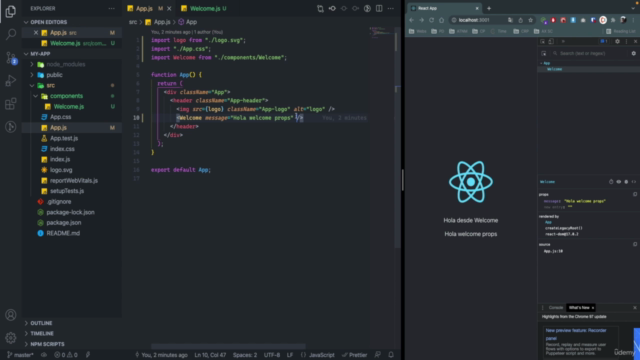
Task: Change Spaces: 2 indentation in status bar
Action: pos(245,355)
